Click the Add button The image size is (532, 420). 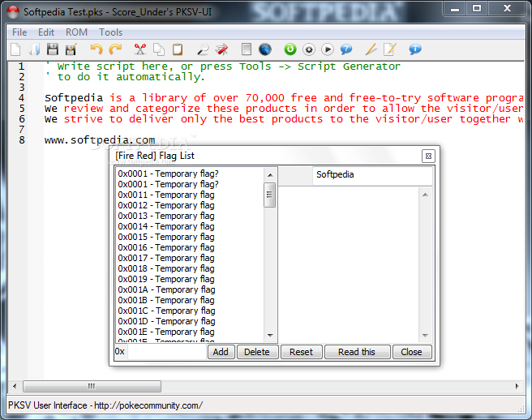coord(221,352)
